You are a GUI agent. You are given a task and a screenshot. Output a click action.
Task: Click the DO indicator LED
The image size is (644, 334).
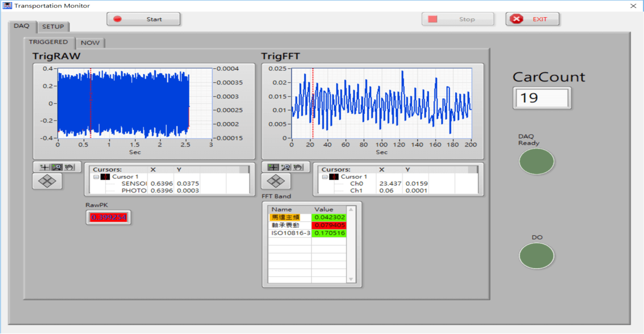[x=536, y=255]
